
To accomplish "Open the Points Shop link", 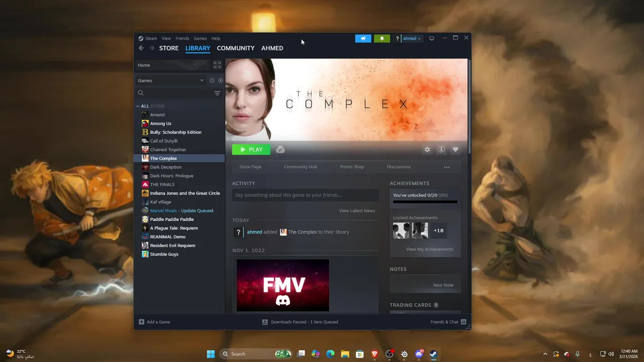I will pos(352,167).
